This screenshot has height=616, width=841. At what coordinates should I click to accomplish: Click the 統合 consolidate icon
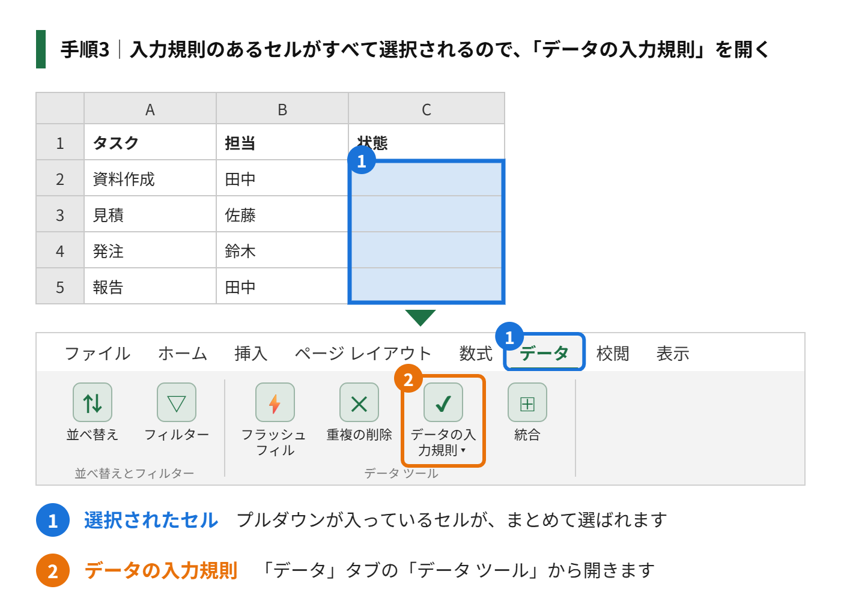[x=527, y=402]
